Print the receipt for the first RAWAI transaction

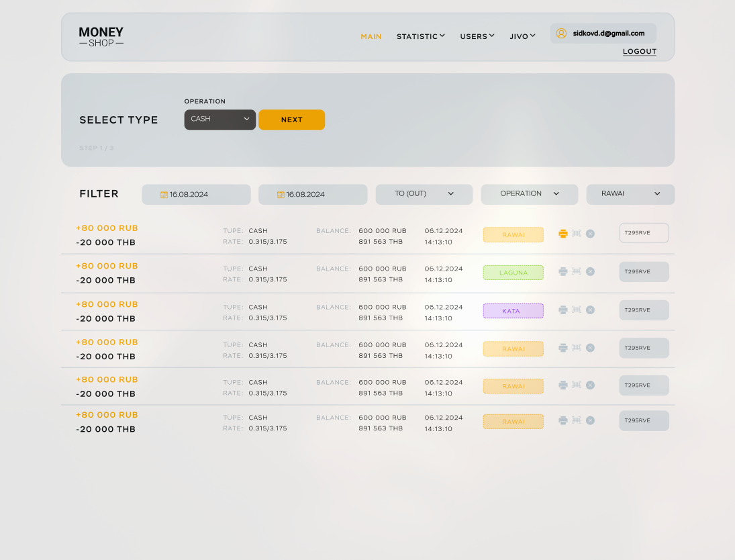(x=562, y=233)
